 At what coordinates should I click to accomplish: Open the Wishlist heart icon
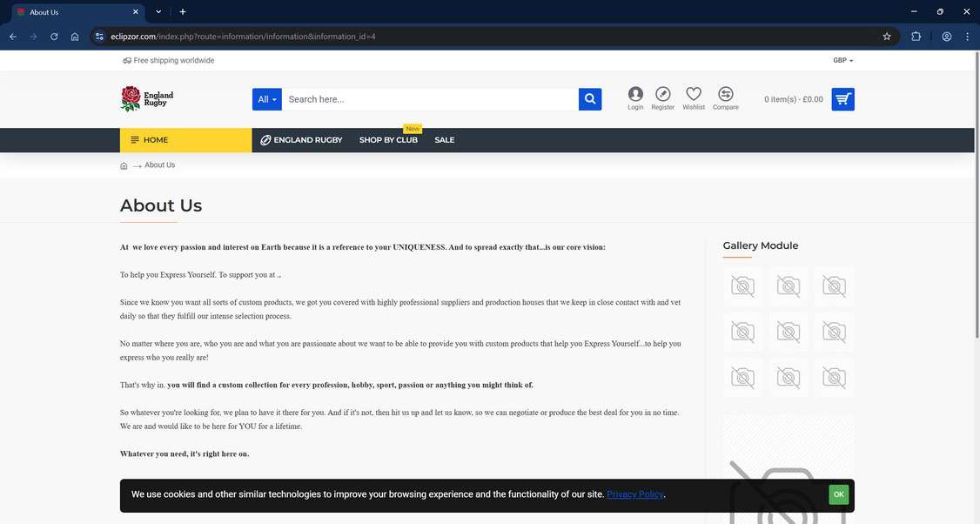click(693, 98)
